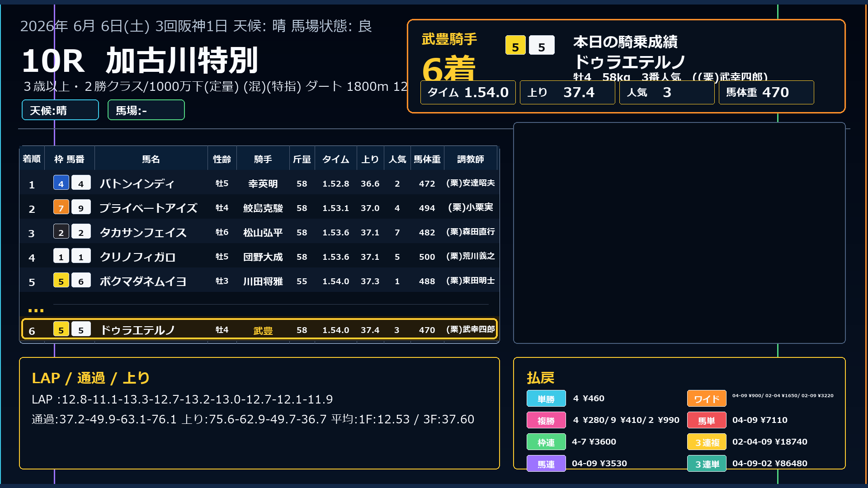Click highlighted jockey name 武豊 in table
Viewport: 868px width, 488px height.
pyautogui.click(x=263, y=330)
